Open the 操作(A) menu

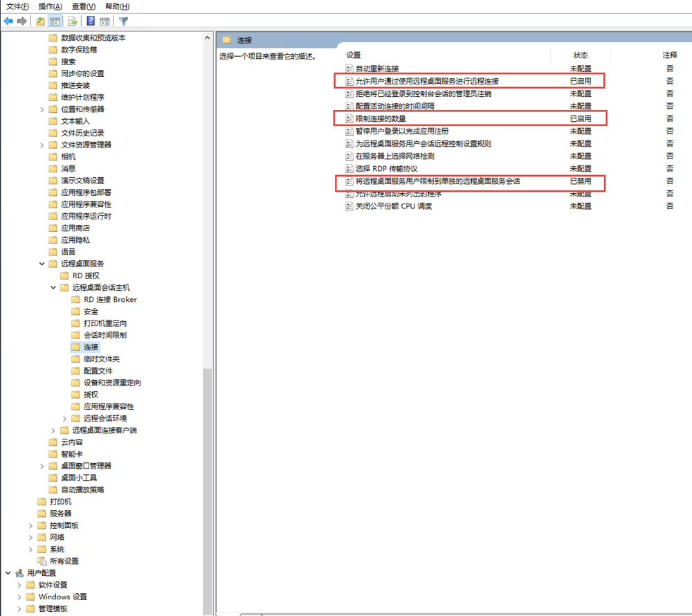pyautogui.click(x=51, y=6)
